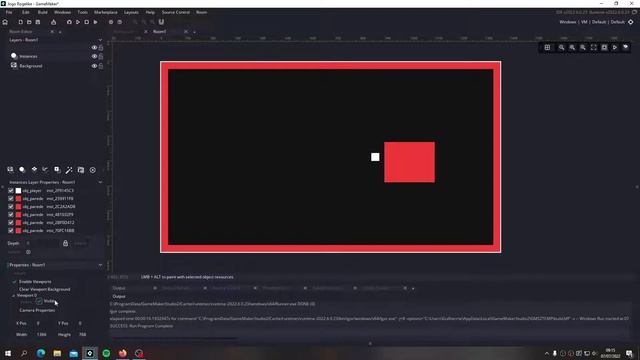Image resolution: width=640 pixels, height=360 pixels.
Task: Uncheck the obj_player instance checkbox
Action: click(11, 191)
